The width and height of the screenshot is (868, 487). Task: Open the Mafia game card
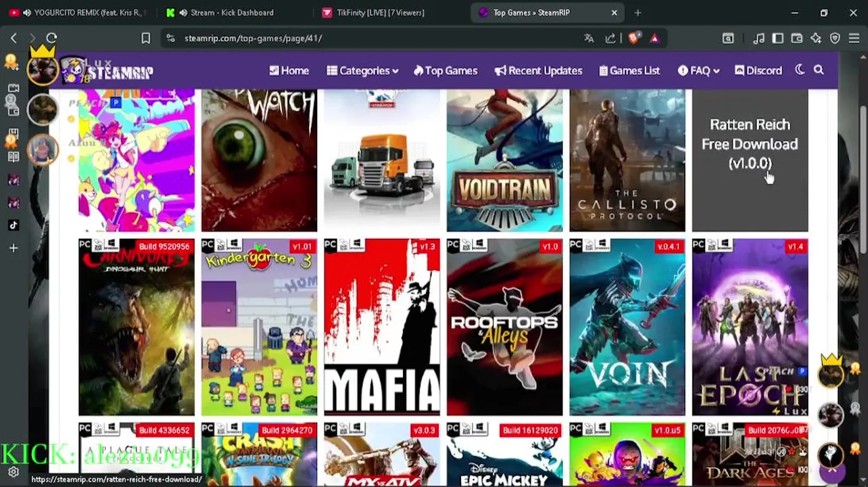(x=382, y=327)
